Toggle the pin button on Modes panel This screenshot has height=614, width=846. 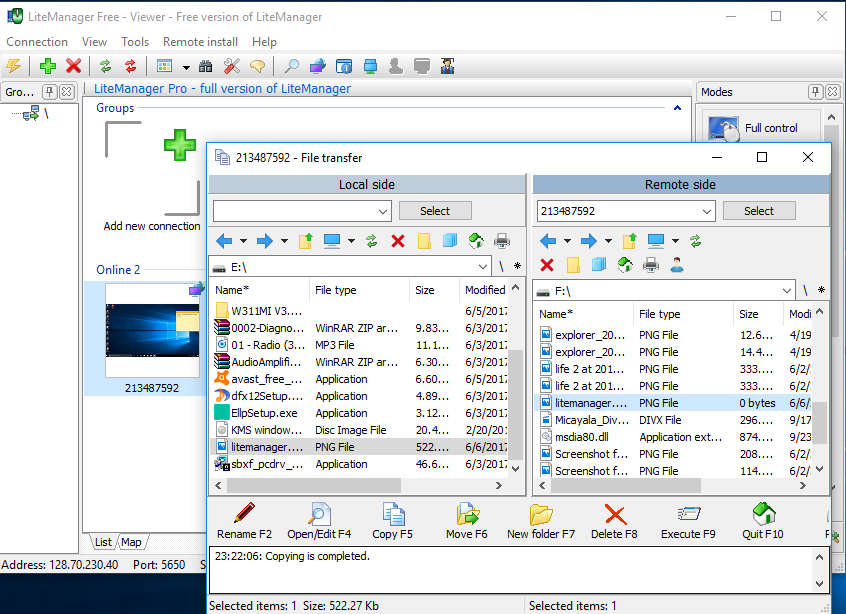tap(815, 92)
